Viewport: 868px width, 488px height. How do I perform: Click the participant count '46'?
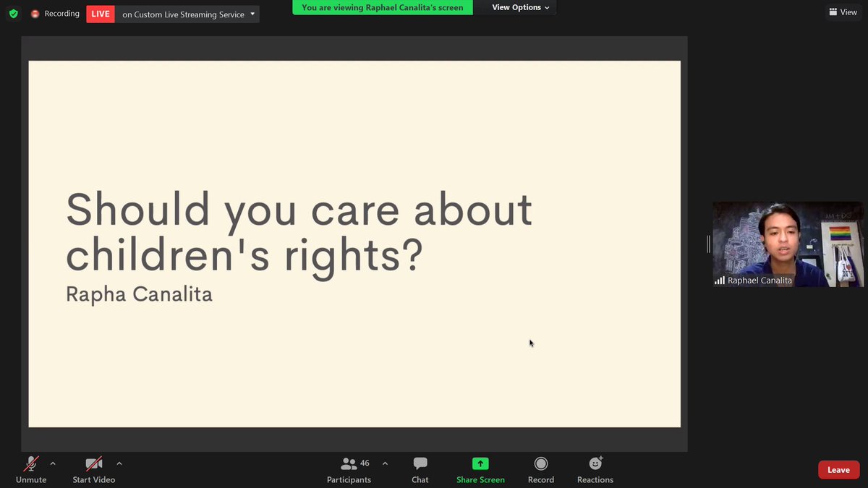[365, 463]
